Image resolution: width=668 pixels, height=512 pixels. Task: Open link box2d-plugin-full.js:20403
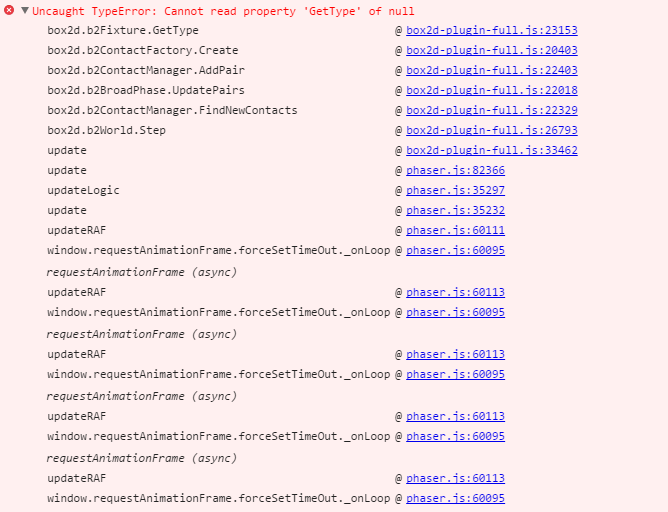[x=492, y=50]
